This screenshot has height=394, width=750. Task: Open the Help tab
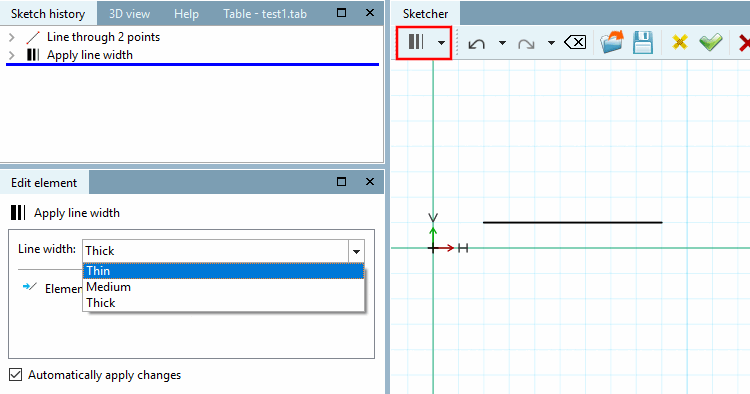(186, 14)
